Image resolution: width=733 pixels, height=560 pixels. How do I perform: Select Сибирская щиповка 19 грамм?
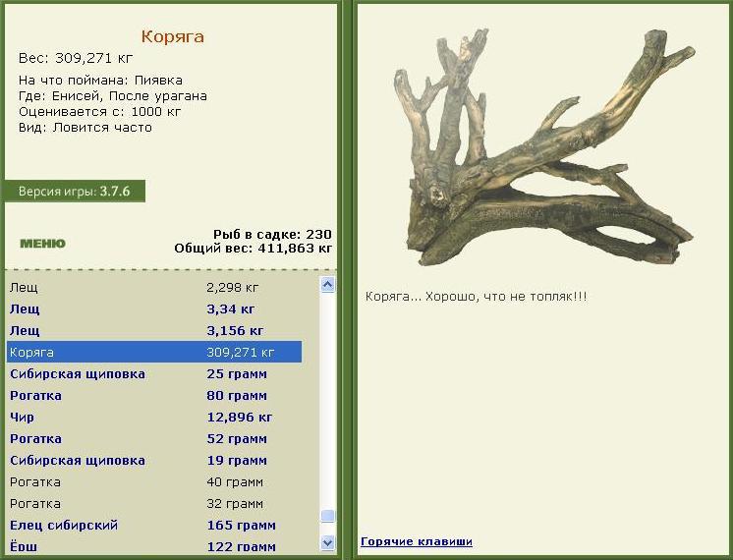154,461
